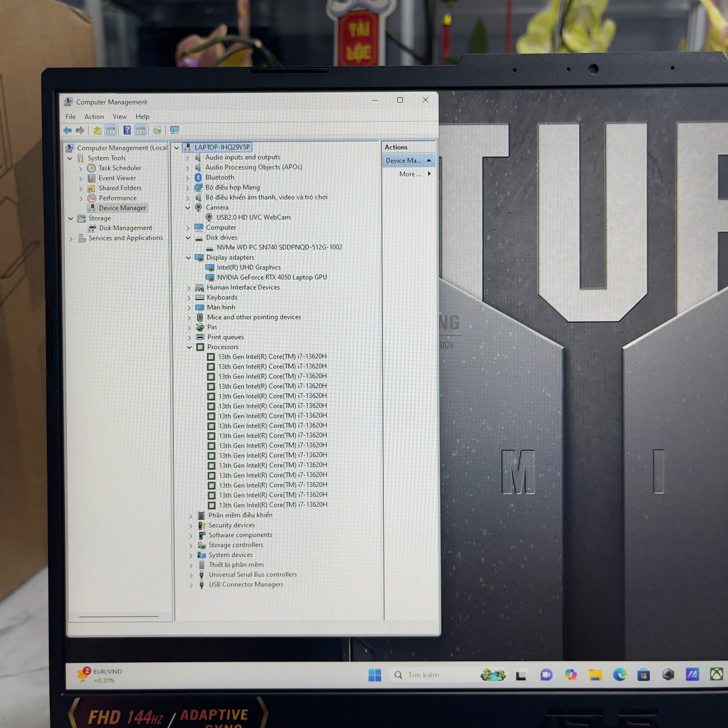Expand Audio inputs and outputs category
Screen dimensions: 728x728
click(187, 158)
